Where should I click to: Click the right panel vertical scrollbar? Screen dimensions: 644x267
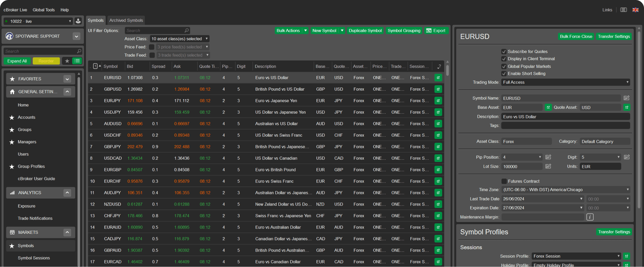(x=639, y=120)
